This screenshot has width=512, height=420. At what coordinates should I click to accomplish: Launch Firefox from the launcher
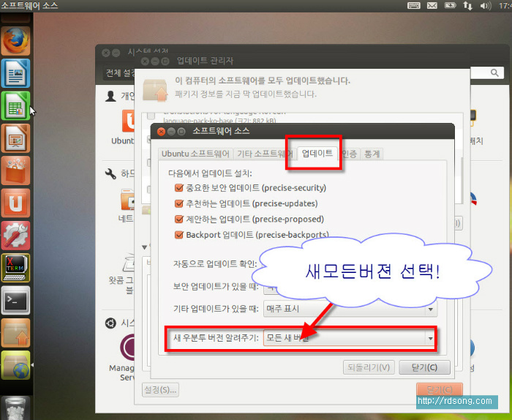point(15,41)
